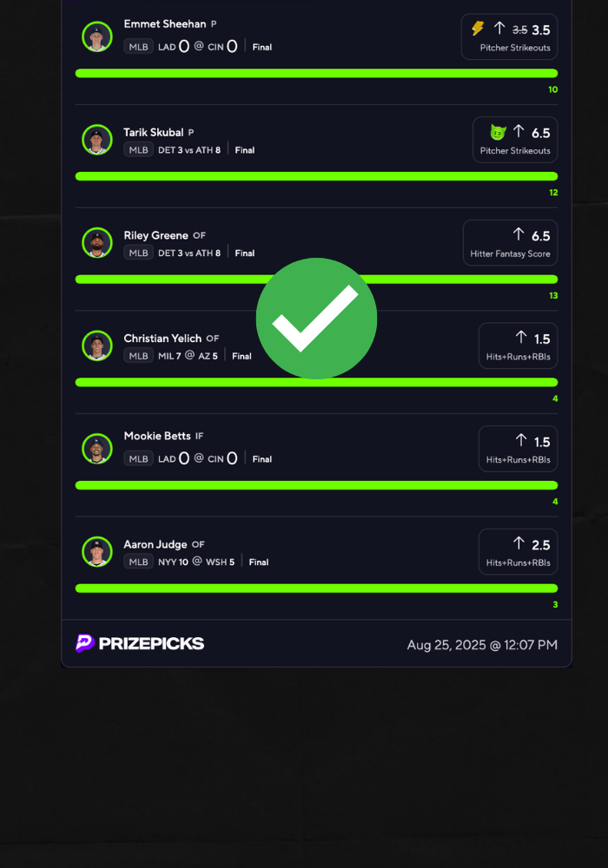Image resolution: width=608 pixels, height=868 pixels.
Task: Click the PrizePicks logo icon
Action: [85, 643]
